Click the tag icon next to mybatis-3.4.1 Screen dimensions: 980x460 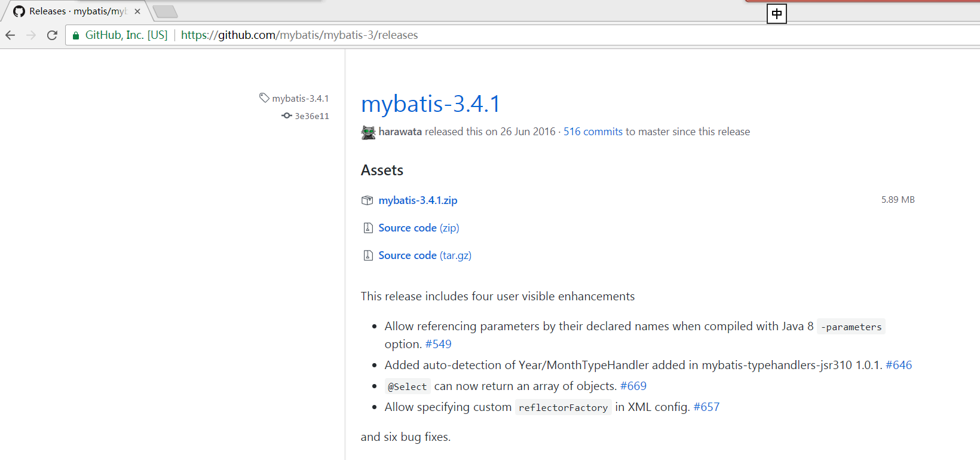(x=264, y=98)
